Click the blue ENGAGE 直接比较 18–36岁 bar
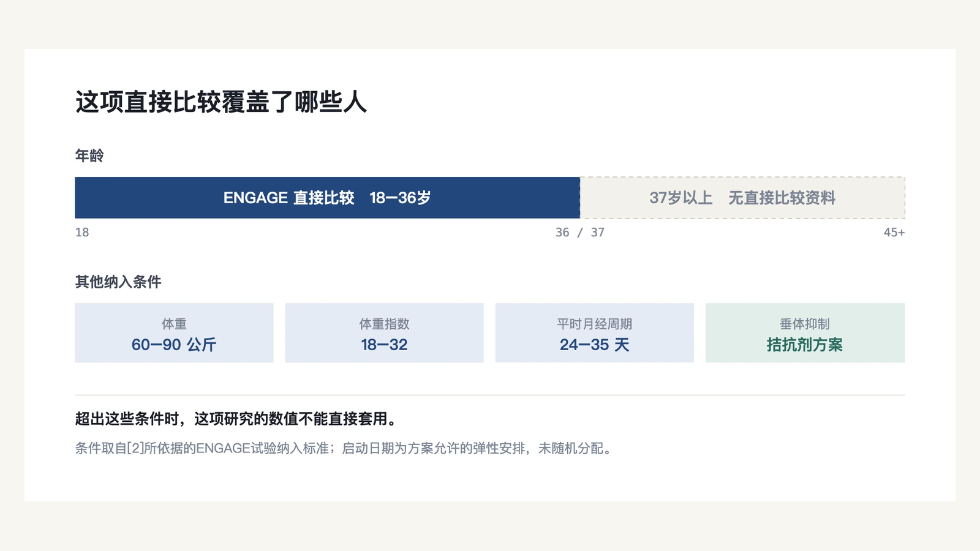The image size is (980, 551). tap(327, 198)
